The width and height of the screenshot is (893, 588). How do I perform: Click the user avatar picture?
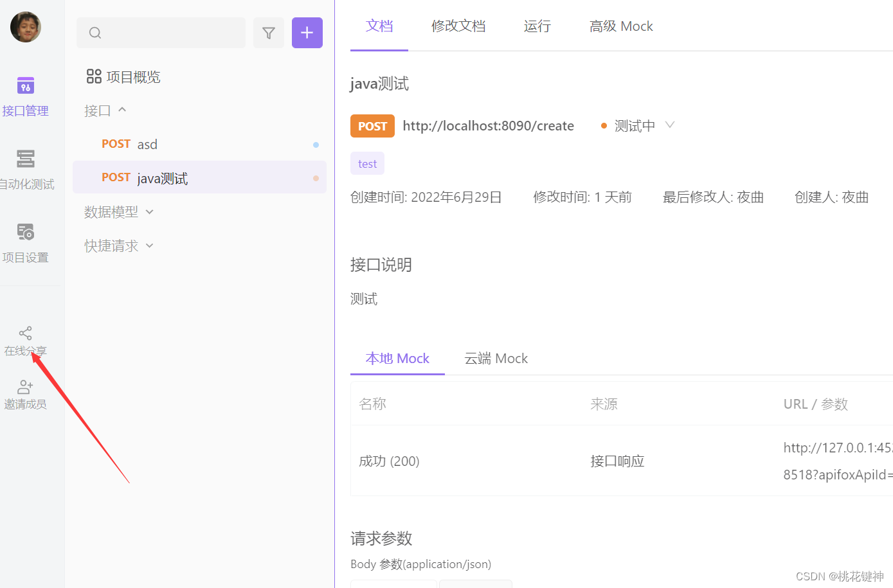pos(26,27)
